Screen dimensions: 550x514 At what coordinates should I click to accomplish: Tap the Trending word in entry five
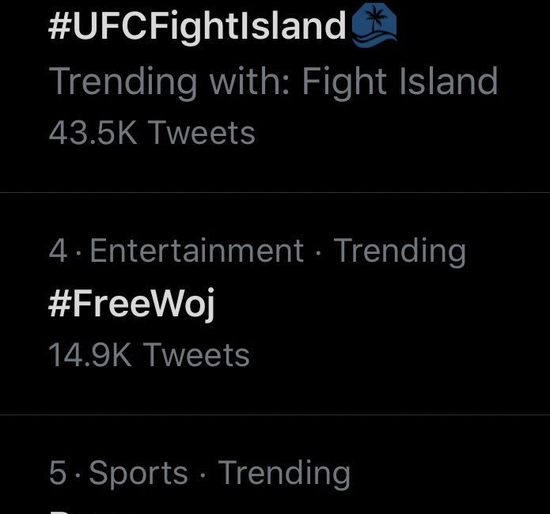click(x=284, y=474)
